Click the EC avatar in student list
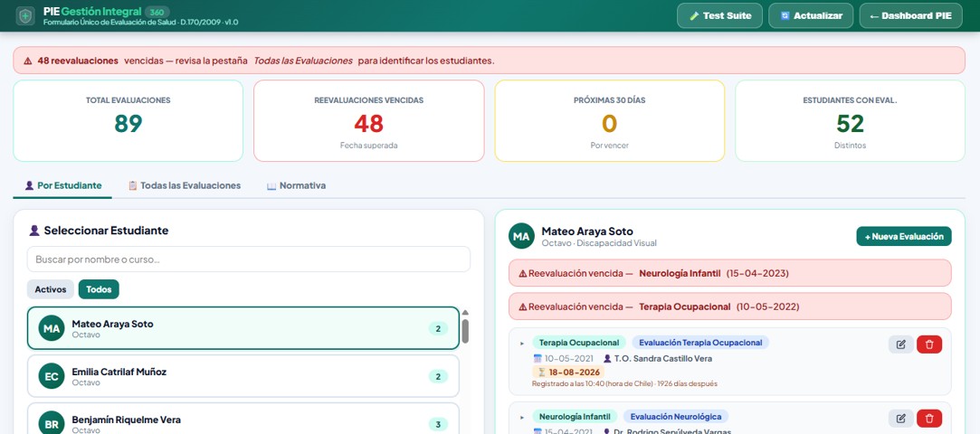The height and width of the screenshot is (434, 980). tap(52, 376)
